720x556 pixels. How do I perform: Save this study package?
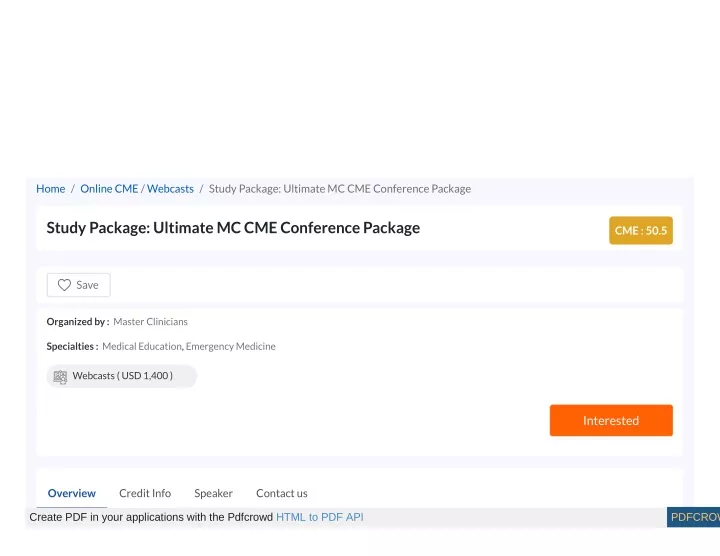pyautogui.click(x=79, y=285)
